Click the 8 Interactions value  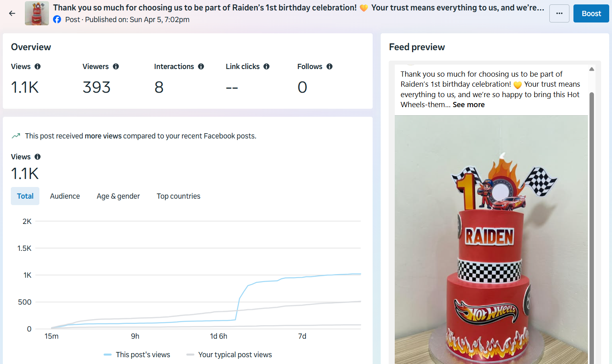[x=159, y=87]
